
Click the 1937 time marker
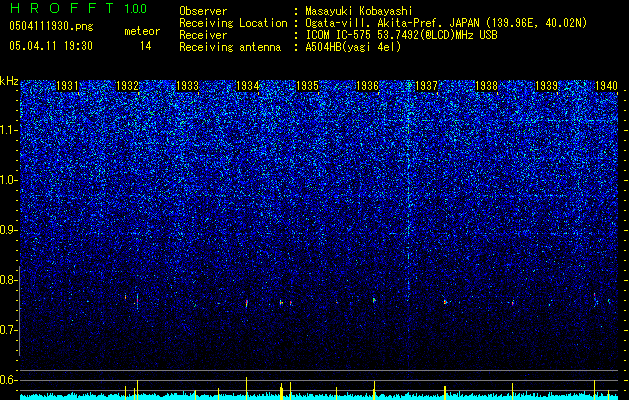pyautogui.click(x=426, y=86)
